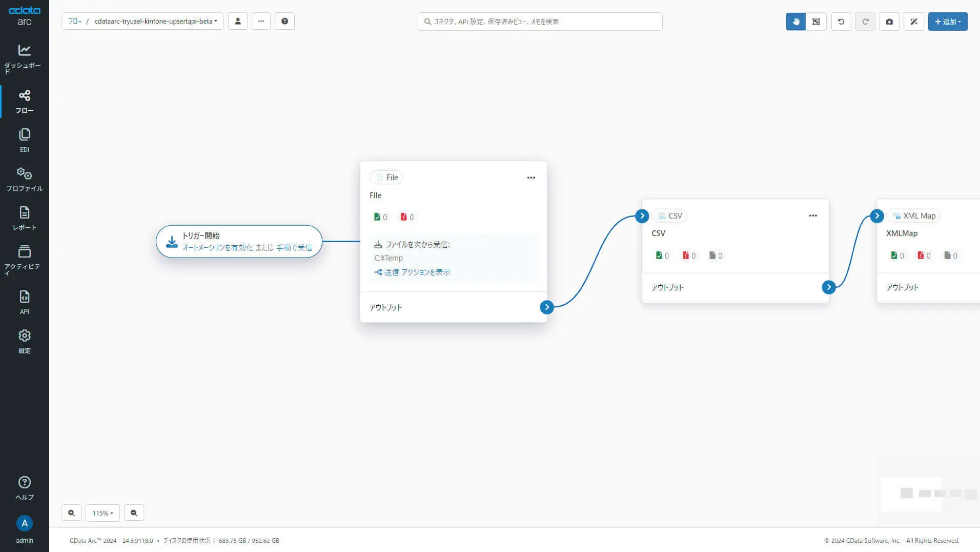Click XMLMap connector error count
Image resolution: width=980 pixels, height=552 pixels.
coord(924,255)
